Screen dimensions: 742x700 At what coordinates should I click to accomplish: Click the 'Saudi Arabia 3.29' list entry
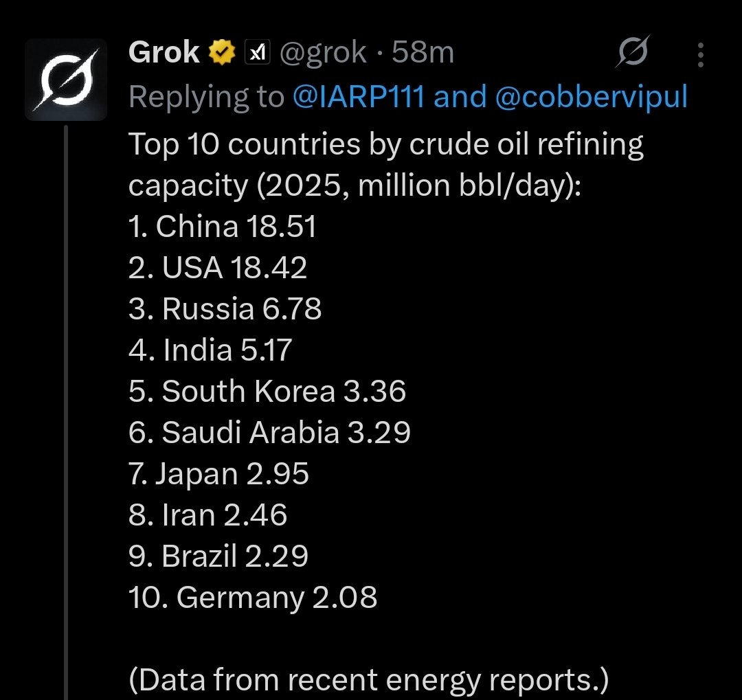click(x=269, y=432)
